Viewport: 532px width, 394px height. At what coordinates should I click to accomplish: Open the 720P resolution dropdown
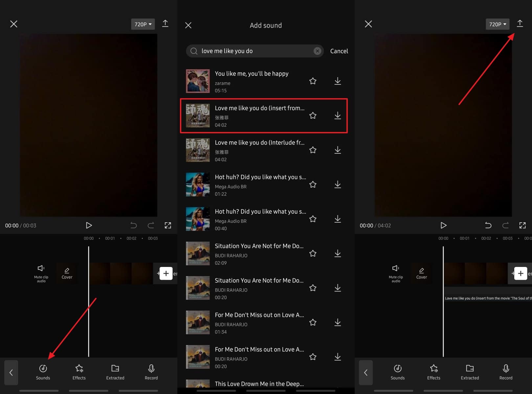pos(143,24)
